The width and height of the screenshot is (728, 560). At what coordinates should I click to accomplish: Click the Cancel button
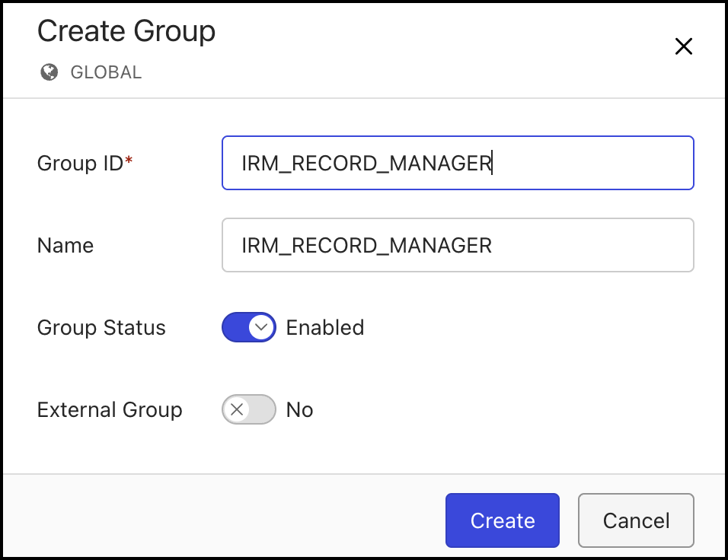(636, 520)
